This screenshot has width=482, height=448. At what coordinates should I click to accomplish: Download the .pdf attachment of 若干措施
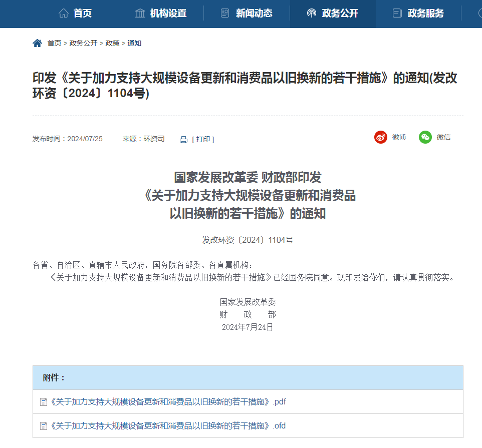click(168, 401)
